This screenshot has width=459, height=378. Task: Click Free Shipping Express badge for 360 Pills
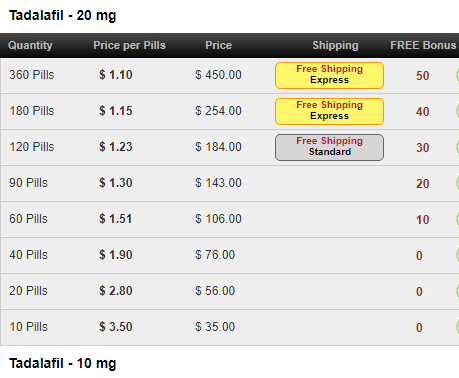pyautogui.click(x=329, y=75)
